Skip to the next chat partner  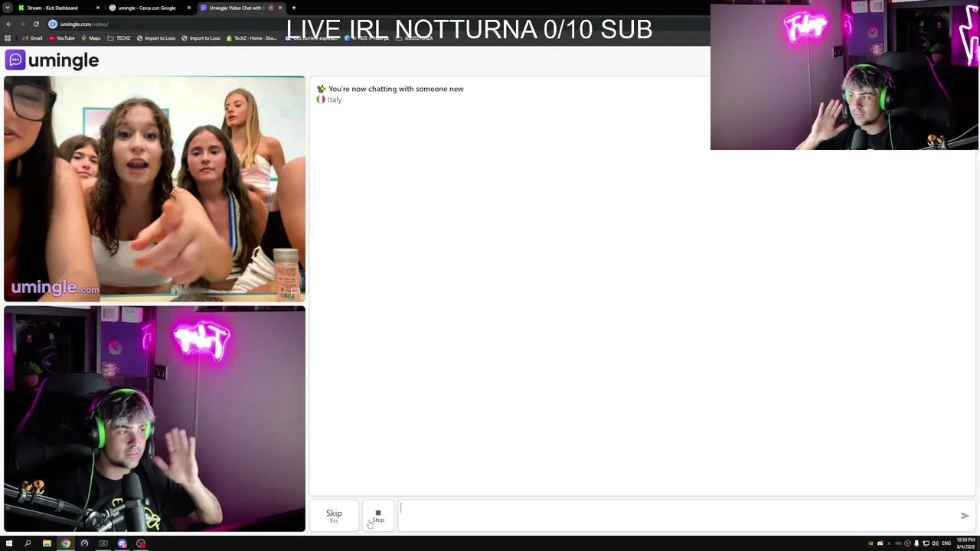334,516
